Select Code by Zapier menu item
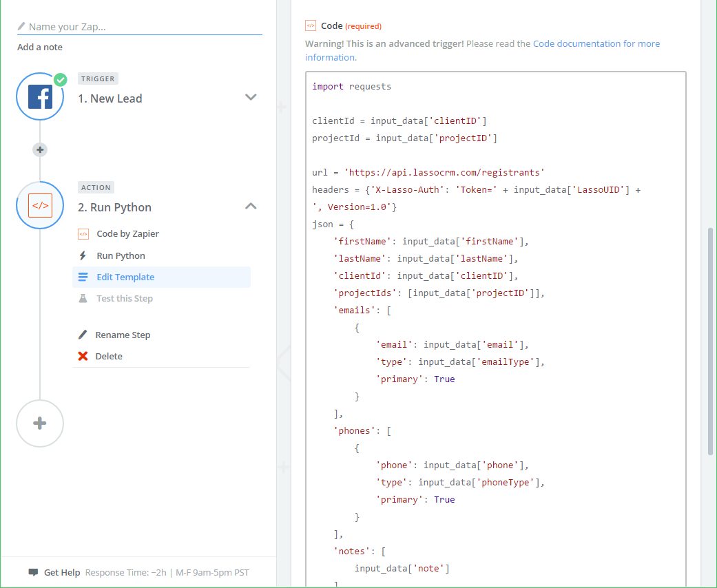Viewport: 717px width, 588px height. click(x=127, y=233)
